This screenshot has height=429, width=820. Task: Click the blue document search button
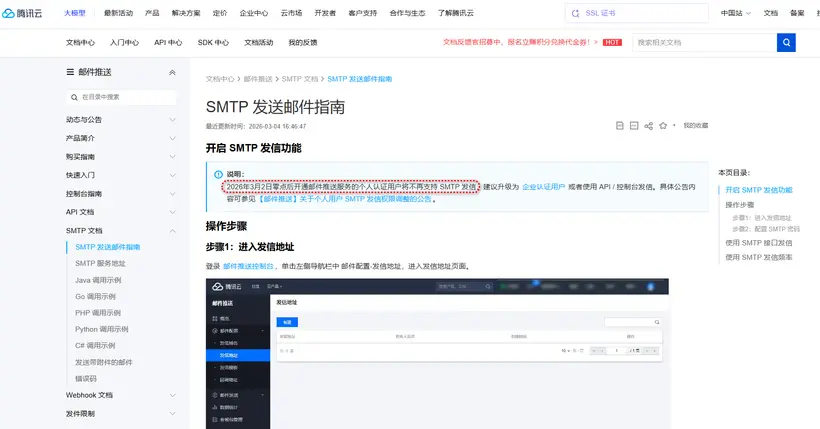(x=786, y=42)
